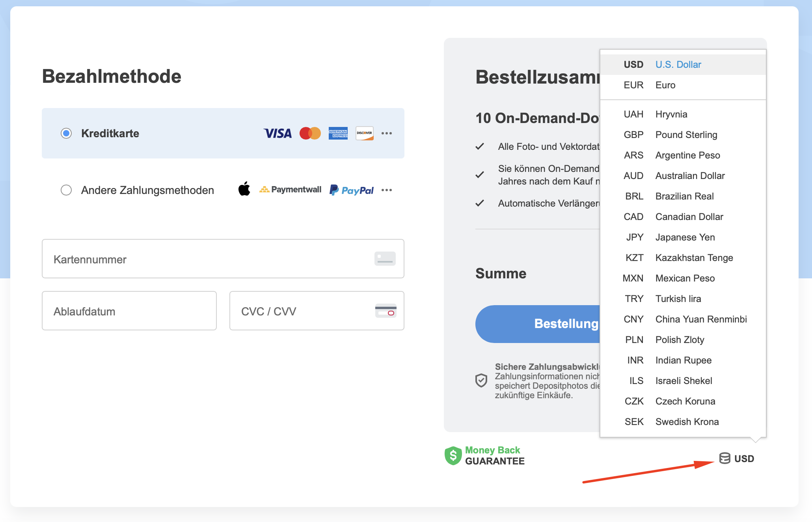The width and height of the screenshot is (812, 522).
Task: Choose PLN Polish Zloty currency
Action: (x=683, y=340)
